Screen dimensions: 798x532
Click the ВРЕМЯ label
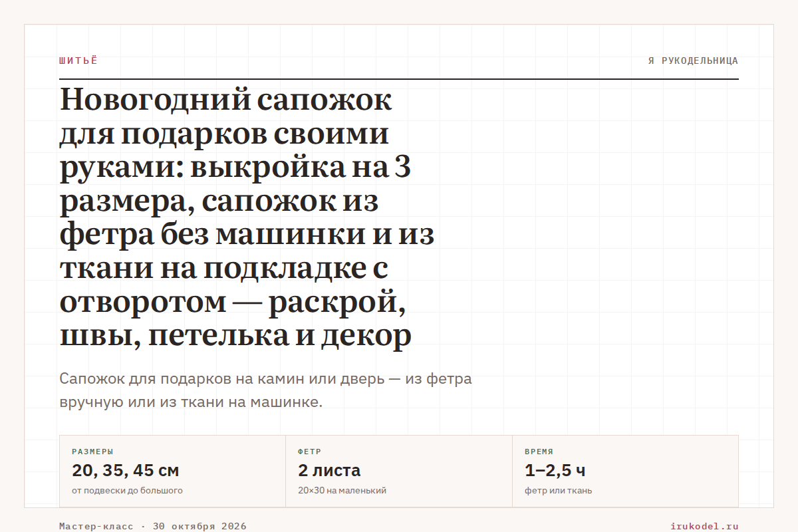(x=539, y=452)
